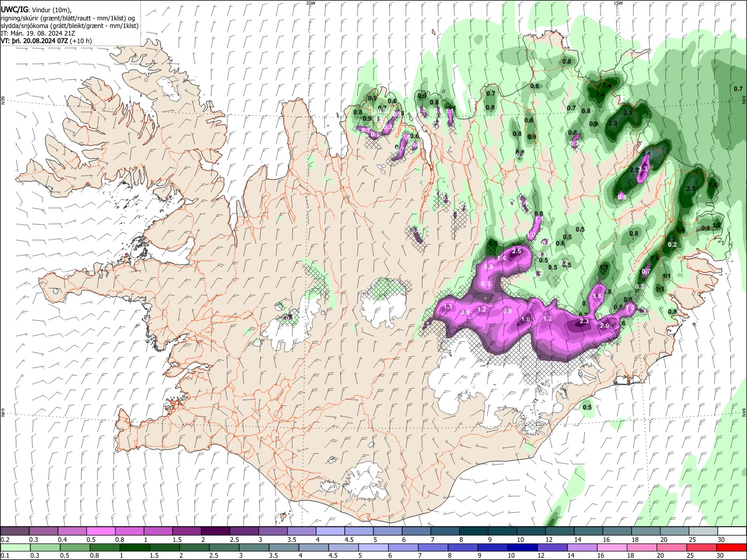The width and height of the screenshot is (747, 560).
Task: Click the '1.9' snow value on the map
Action: [525, 319]
